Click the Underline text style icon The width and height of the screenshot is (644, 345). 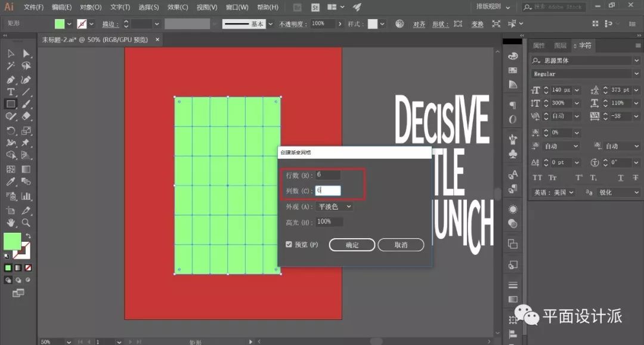tap(620, 178)
